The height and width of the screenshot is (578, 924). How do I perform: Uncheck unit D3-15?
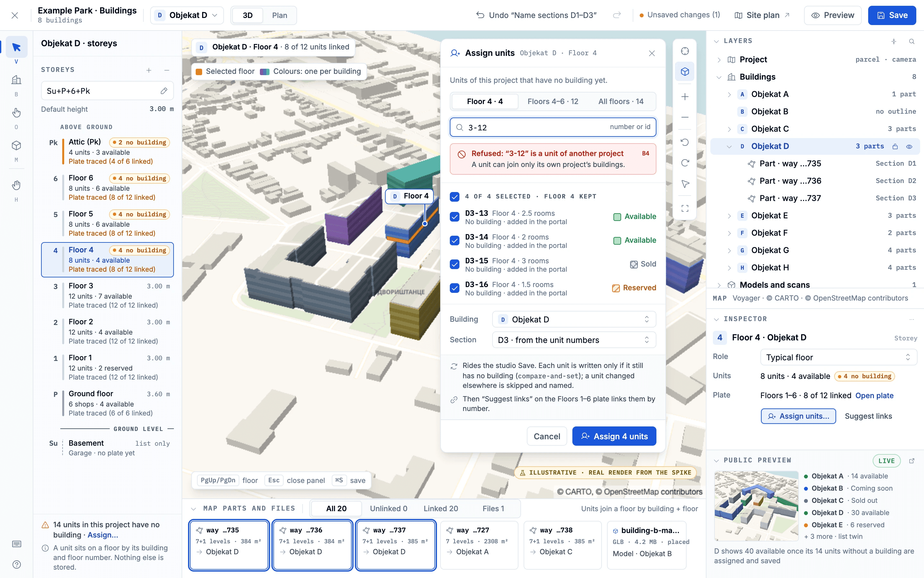click(454, 264)
